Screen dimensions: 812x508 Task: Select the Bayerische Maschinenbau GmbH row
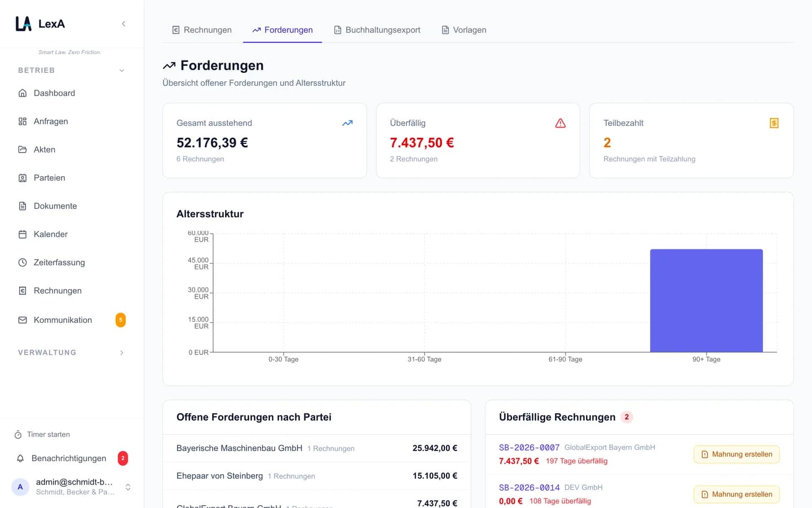(x=317, y=448)
